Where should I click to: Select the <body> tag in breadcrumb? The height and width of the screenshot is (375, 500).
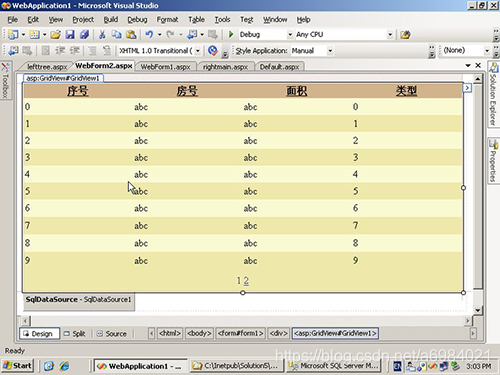(199, 333)
